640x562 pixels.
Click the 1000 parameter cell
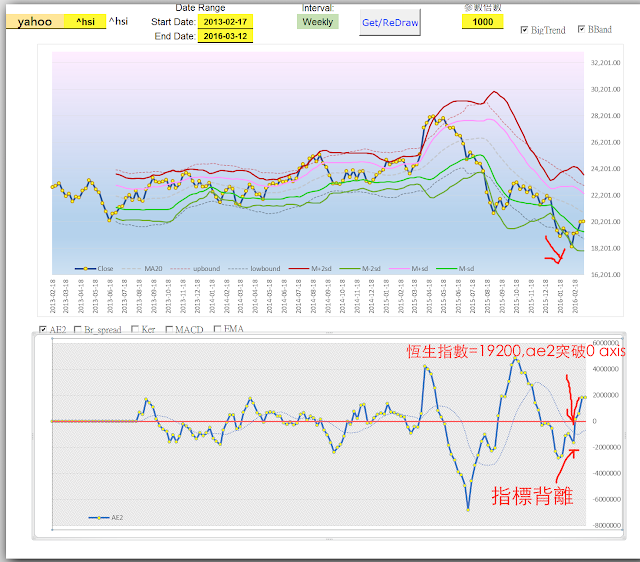(482, 22)
